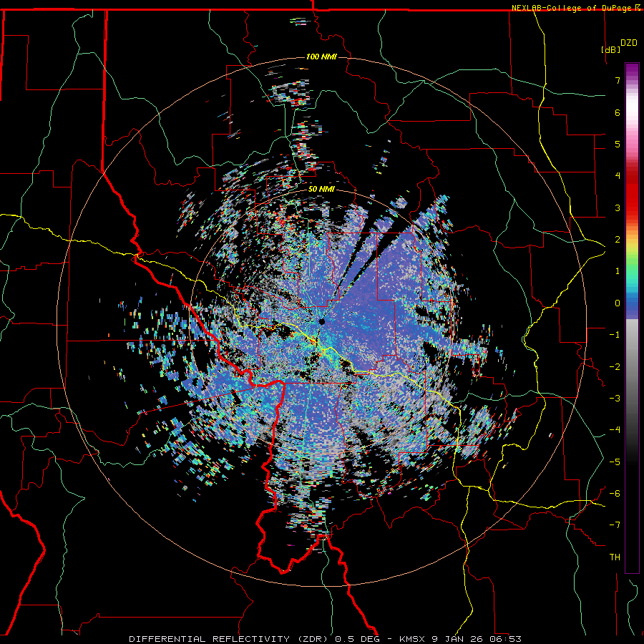The image size is (644, 644).
Task: Click the DZD legend title
Action: tap(629, 43)
